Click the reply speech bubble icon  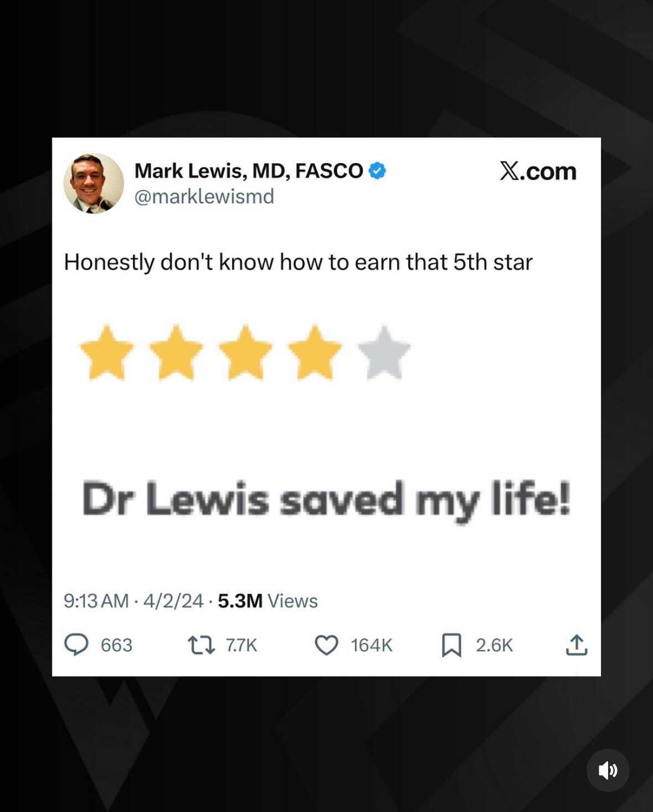[x=76, y=645]
